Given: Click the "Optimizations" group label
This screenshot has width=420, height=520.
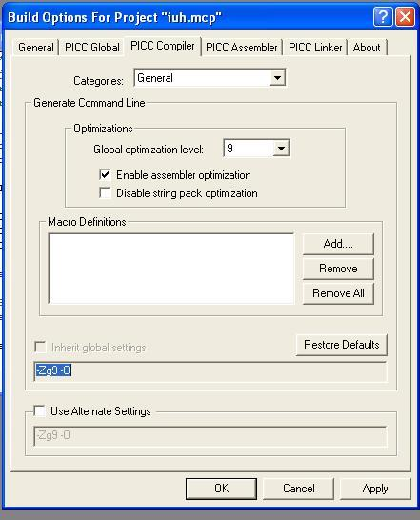Looking at the screenshot, I should 103,129.
